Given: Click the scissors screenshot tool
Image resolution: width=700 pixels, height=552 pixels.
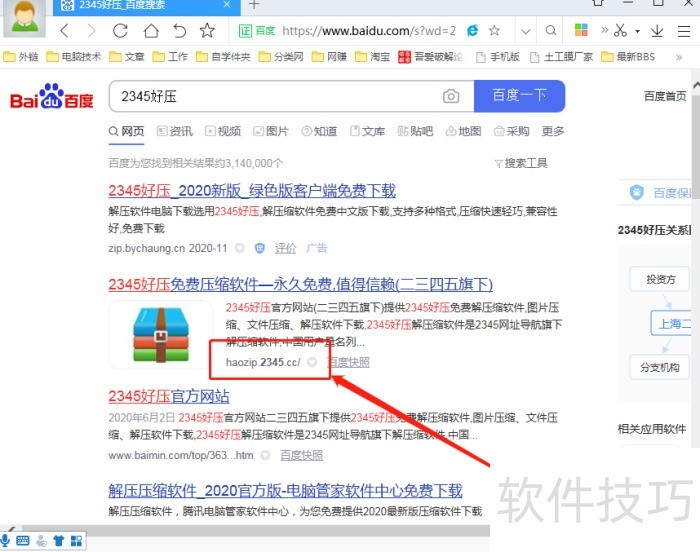Looking at the screenshot, I should [x=620, y=30].
